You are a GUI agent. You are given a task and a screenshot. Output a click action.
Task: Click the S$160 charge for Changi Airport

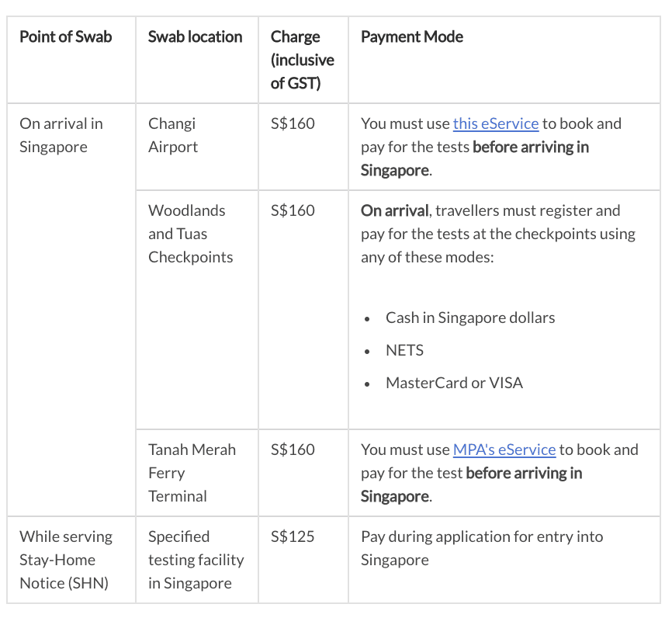pyautogui.click(x=293, y=123)
